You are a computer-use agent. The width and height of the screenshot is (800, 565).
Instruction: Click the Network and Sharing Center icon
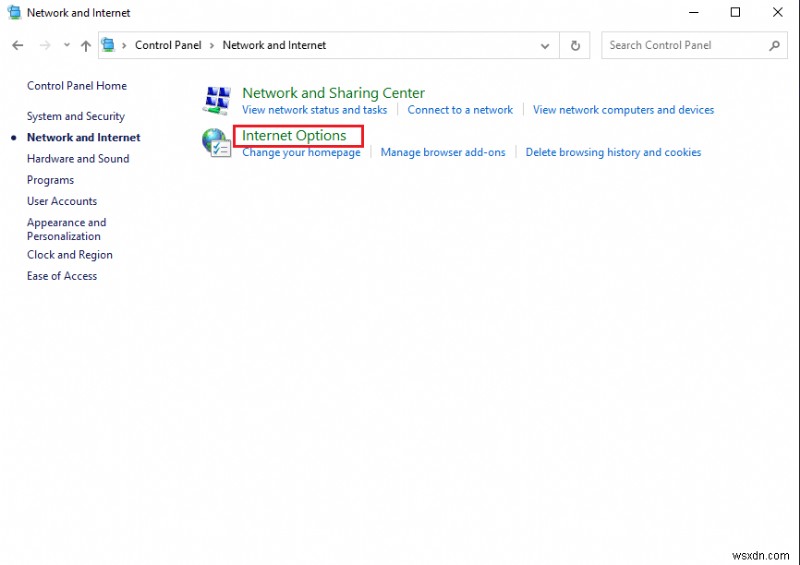tap(218, 100)
